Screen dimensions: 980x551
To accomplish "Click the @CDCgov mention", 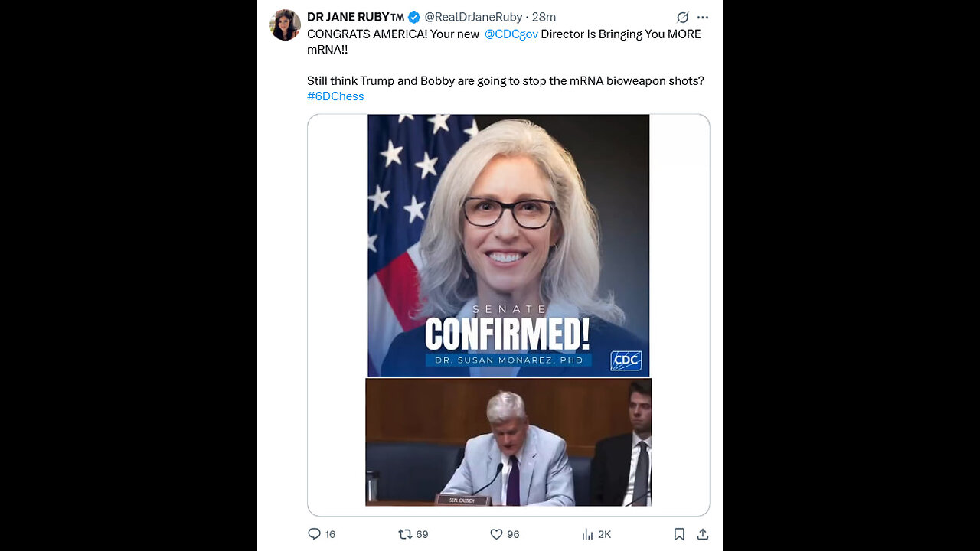I will tap(511, 34).
